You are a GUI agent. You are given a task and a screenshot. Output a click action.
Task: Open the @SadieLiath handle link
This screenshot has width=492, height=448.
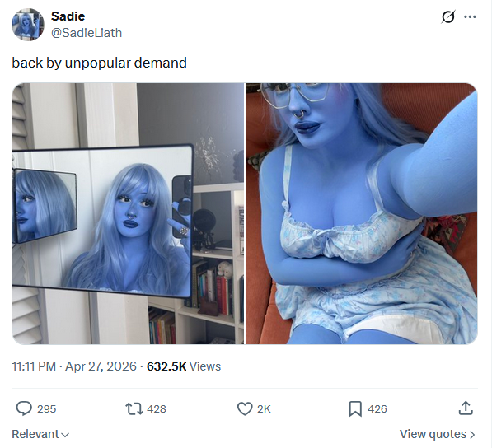click(x=87, y=33)
